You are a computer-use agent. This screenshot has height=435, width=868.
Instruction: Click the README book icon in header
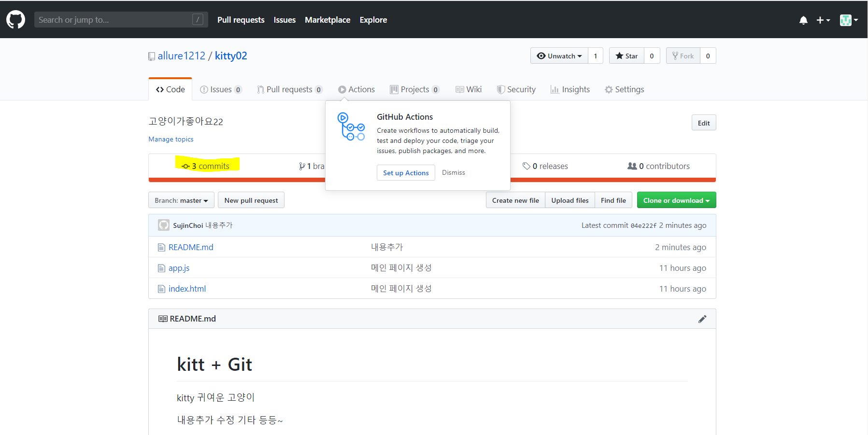click(163, 319)
